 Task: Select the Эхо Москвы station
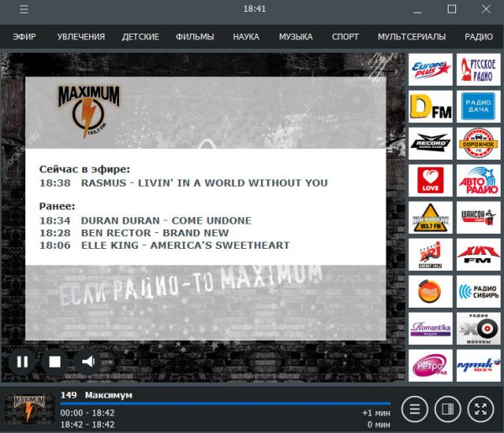pyautogui.click(x=478, y=329)
